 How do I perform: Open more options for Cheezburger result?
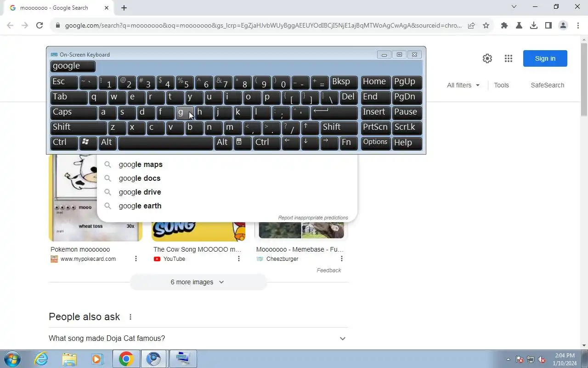[342, 259]
